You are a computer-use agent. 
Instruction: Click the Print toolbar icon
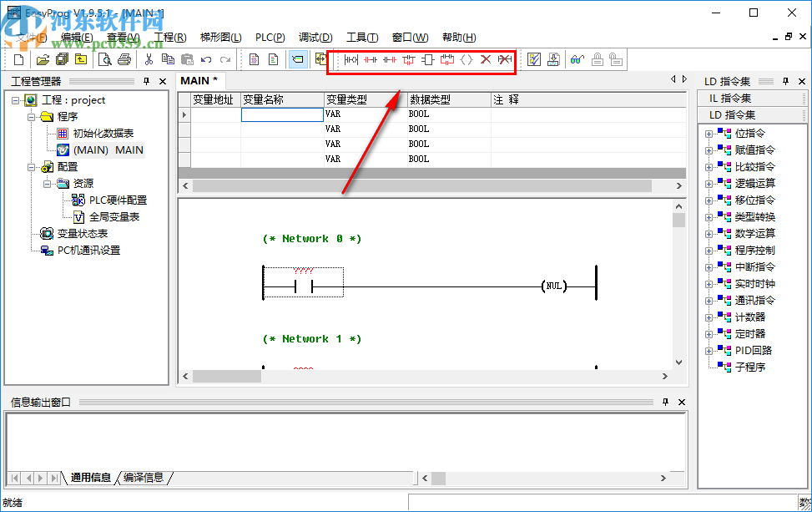(124, 60)
